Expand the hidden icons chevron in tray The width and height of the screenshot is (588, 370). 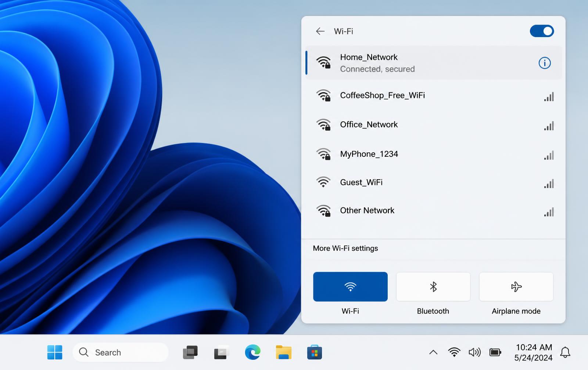point(433,352)
